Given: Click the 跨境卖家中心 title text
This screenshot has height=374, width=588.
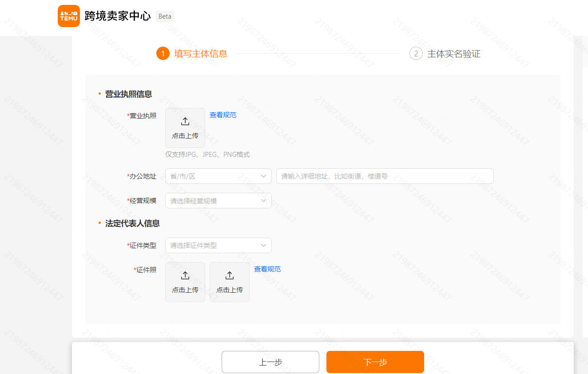Looking at the screenshot, I should (x=117, y=15).
